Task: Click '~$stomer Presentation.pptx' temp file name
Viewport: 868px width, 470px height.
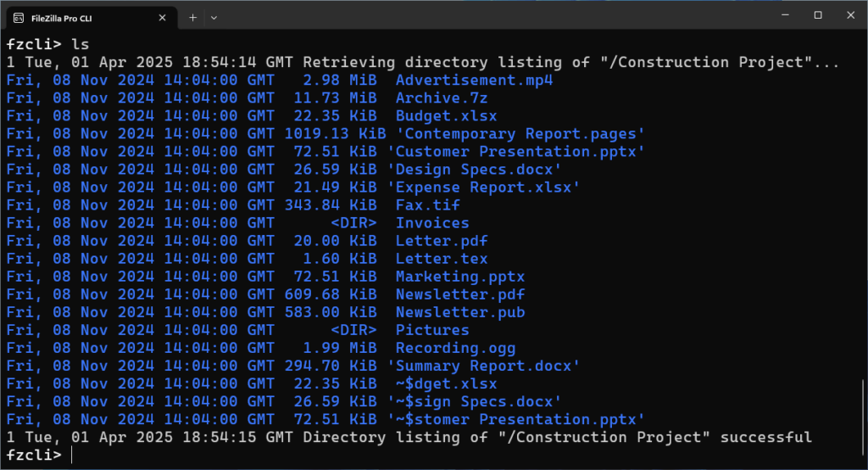Action: tap(516, 420)
